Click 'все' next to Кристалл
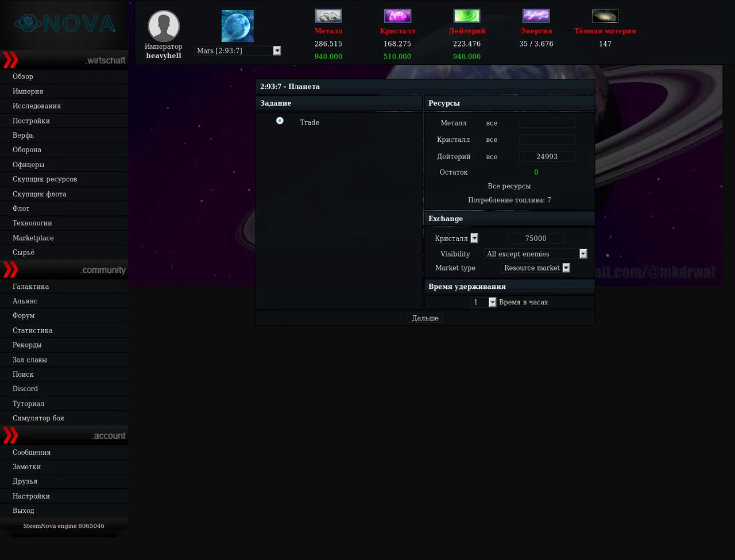 492,140
